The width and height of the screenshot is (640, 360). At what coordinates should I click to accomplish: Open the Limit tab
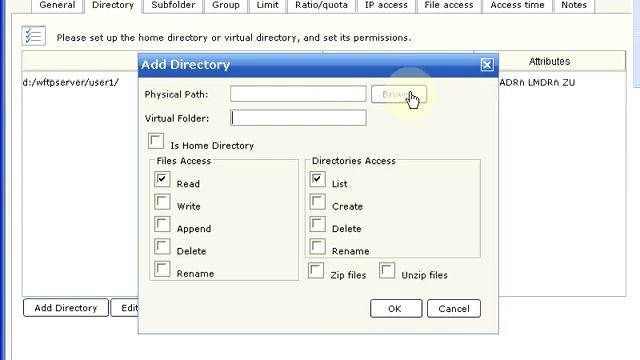pos(267,6)
